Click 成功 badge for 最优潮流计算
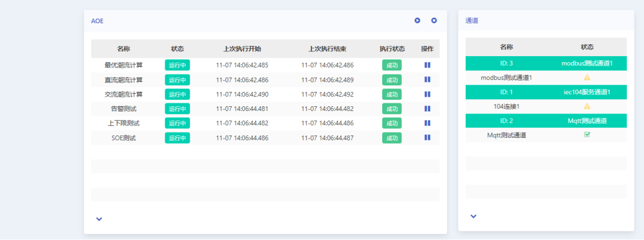 click(392, 65)
